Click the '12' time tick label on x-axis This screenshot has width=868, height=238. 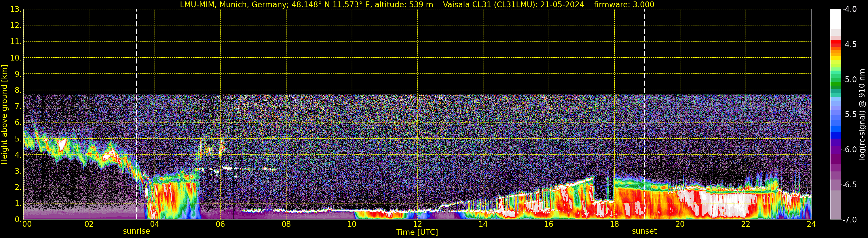(417, 224)
